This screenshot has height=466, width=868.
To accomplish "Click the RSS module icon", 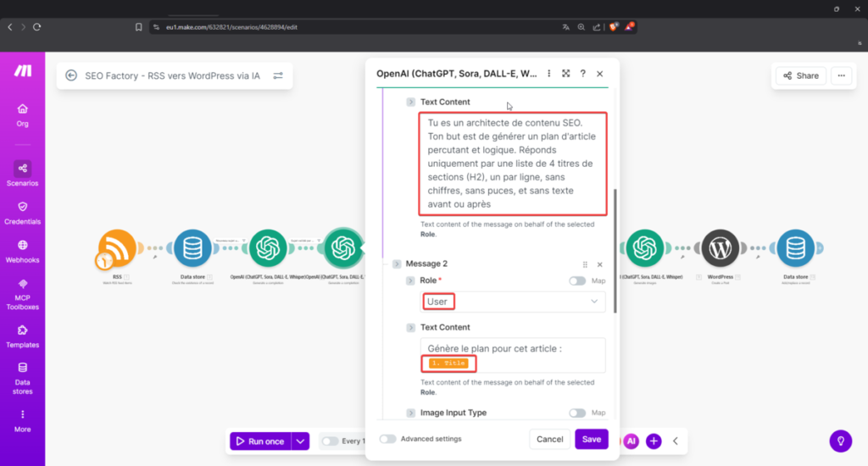I will (118, 248).
